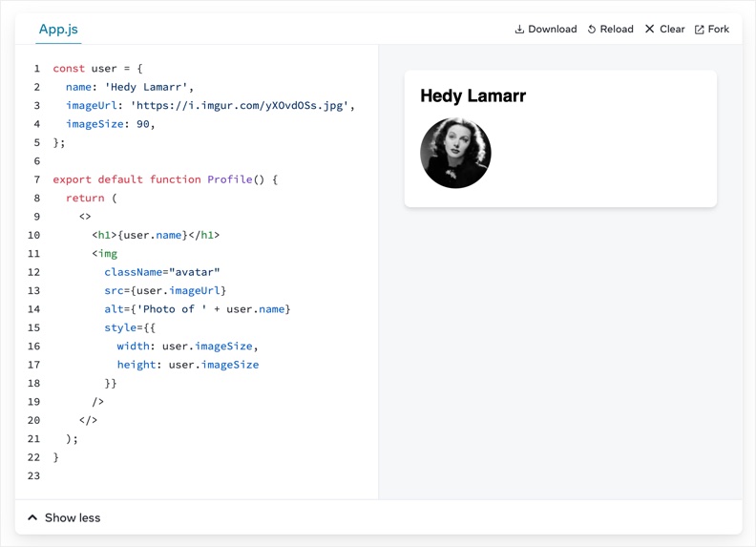Click the '};' closing on line 5
Image resolution: width=756 pixels, height=547 pixels.
click(59, 142)
